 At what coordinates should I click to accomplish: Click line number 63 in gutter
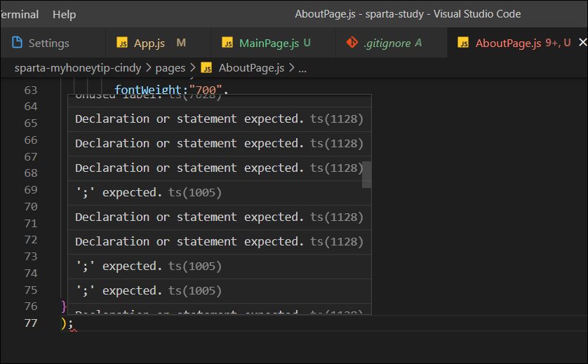31,90
